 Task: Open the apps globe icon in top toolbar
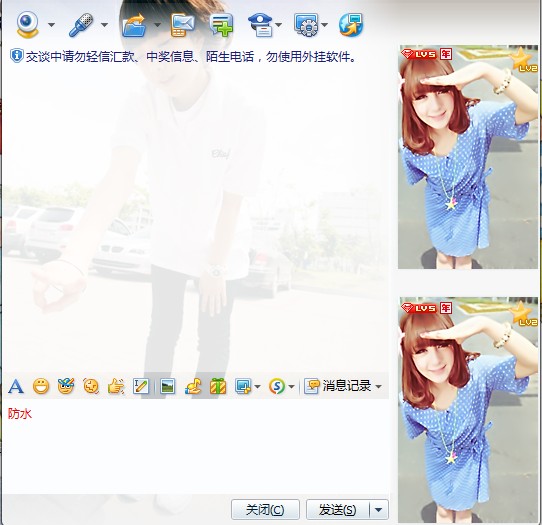click(351, 25)
